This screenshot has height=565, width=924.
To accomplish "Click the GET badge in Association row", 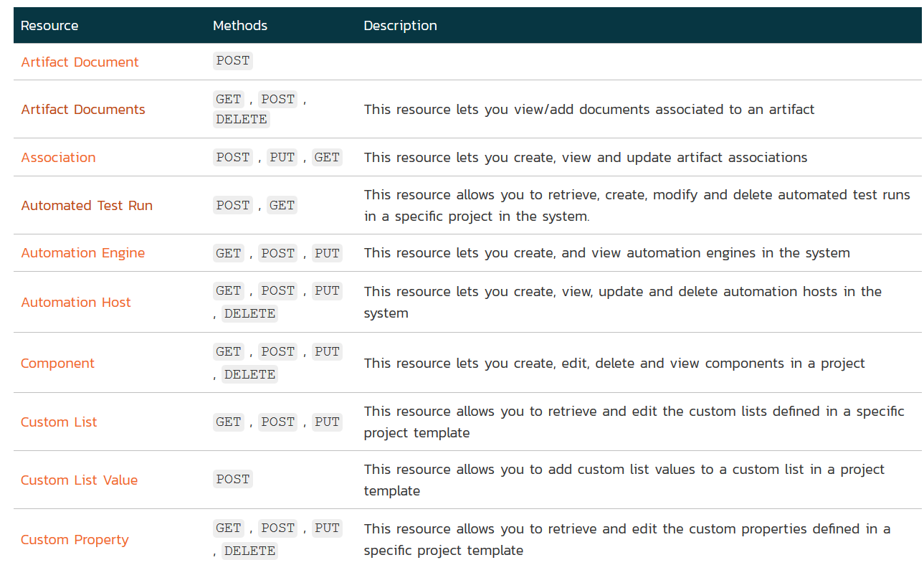I will point(327,158).
